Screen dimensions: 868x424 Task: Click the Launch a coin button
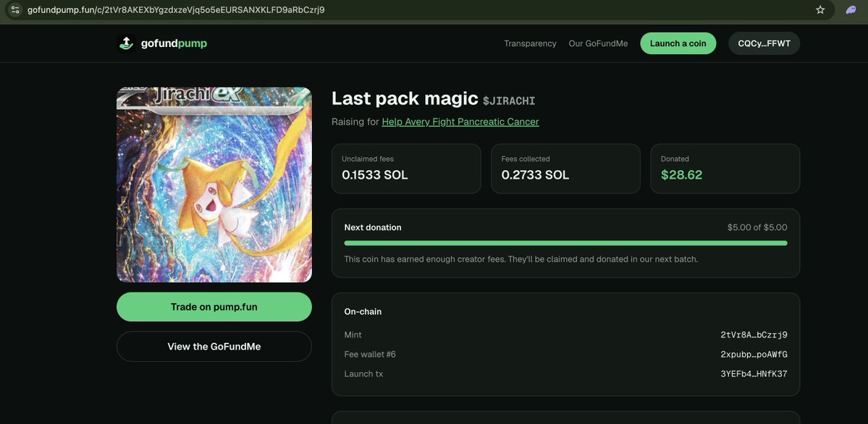tap(678, 43)
